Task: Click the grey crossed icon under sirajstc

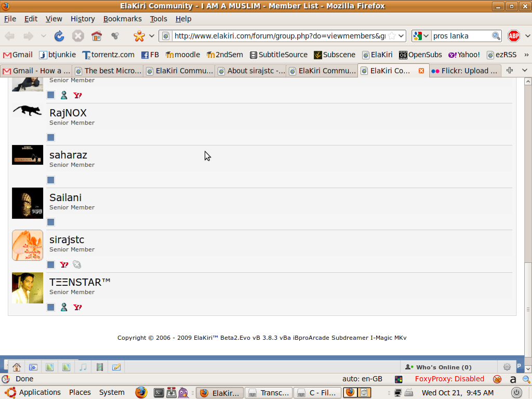Action: [77, 264]
